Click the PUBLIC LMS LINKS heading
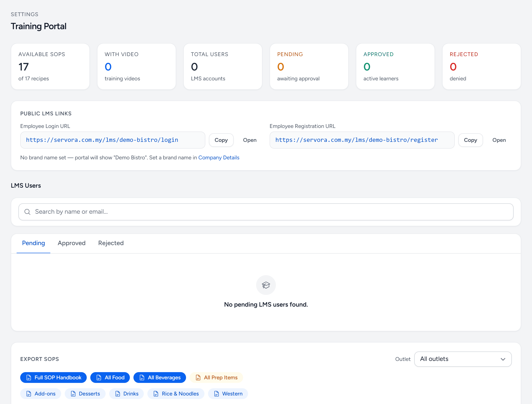Image resolution: width=532 pixels, height=404 pixels. point(46,114)
